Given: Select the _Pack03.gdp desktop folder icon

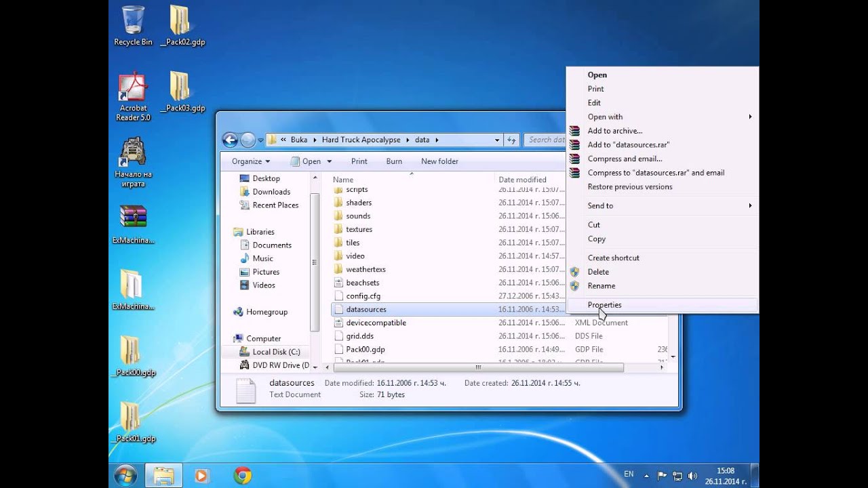Looking at the screenshot, I should (x=182, y=92).
